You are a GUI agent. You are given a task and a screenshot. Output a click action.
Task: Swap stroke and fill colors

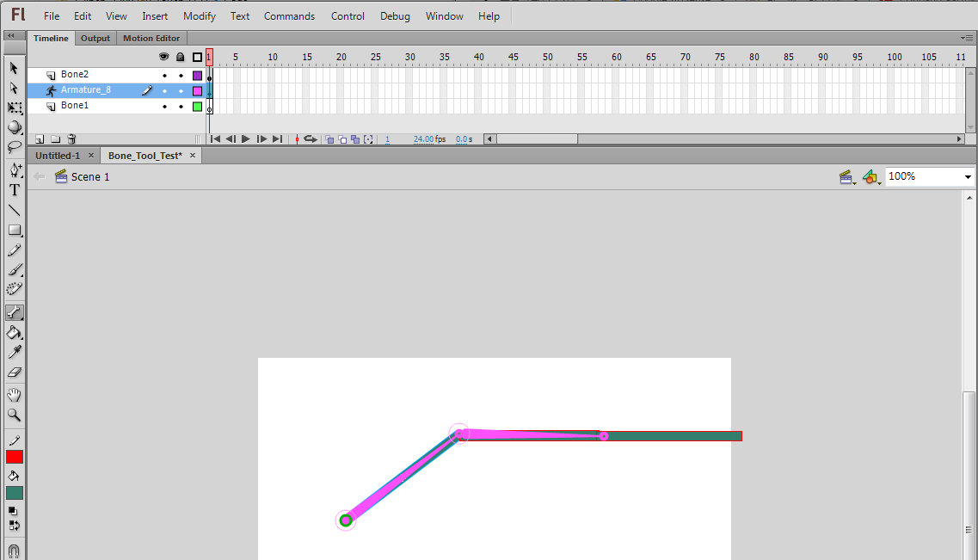(x=14, y=525)
